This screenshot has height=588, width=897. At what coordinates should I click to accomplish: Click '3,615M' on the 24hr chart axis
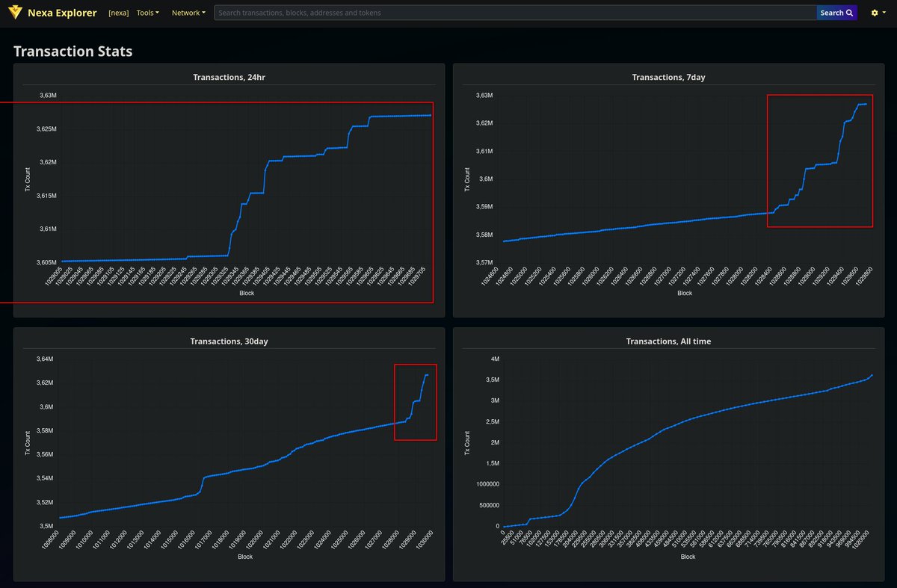(x=47, y=196)
